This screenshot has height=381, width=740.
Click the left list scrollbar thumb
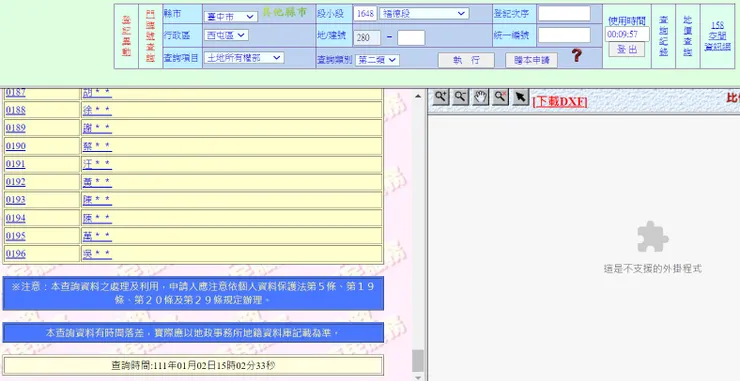tap(418, 361)
